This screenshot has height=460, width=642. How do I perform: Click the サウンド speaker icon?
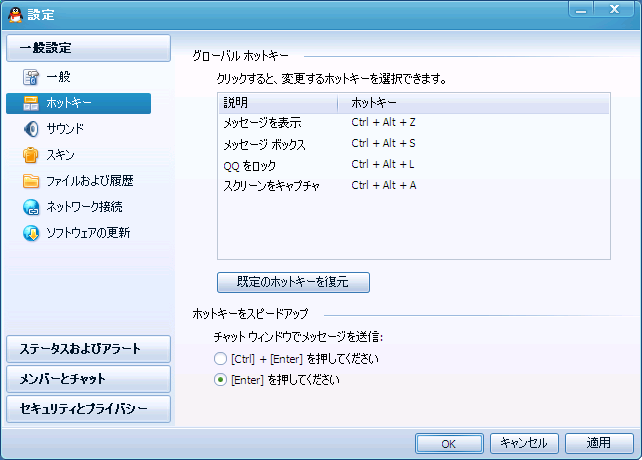[31, 129]
